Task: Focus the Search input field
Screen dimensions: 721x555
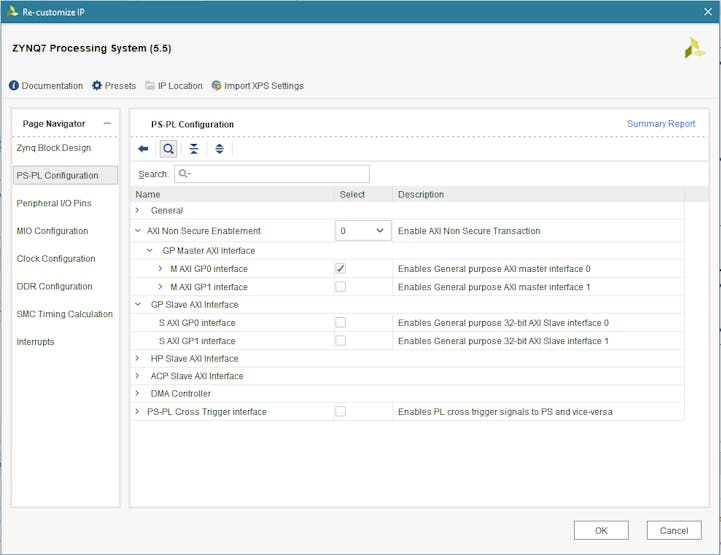Action: (272, 174)
